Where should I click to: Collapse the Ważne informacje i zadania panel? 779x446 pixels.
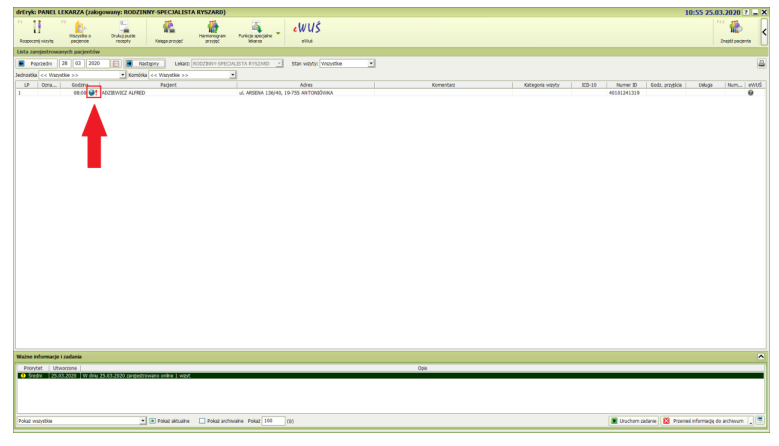tap(761, 356)
